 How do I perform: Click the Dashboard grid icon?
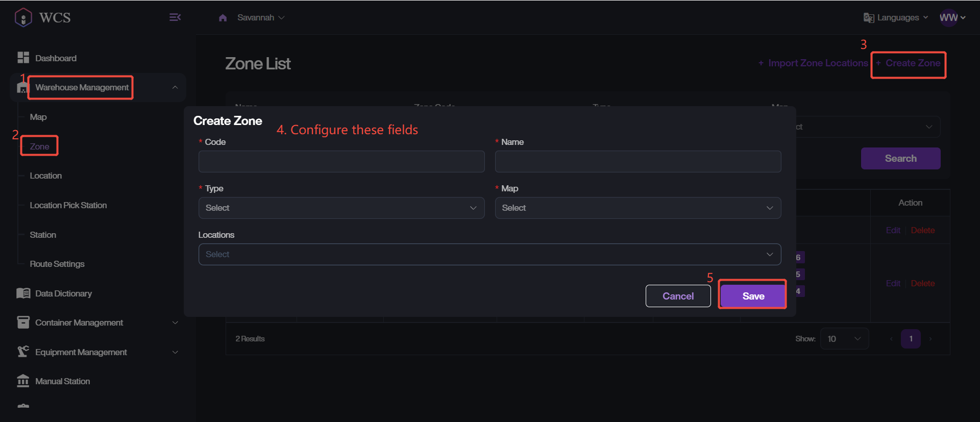[23, 58]
